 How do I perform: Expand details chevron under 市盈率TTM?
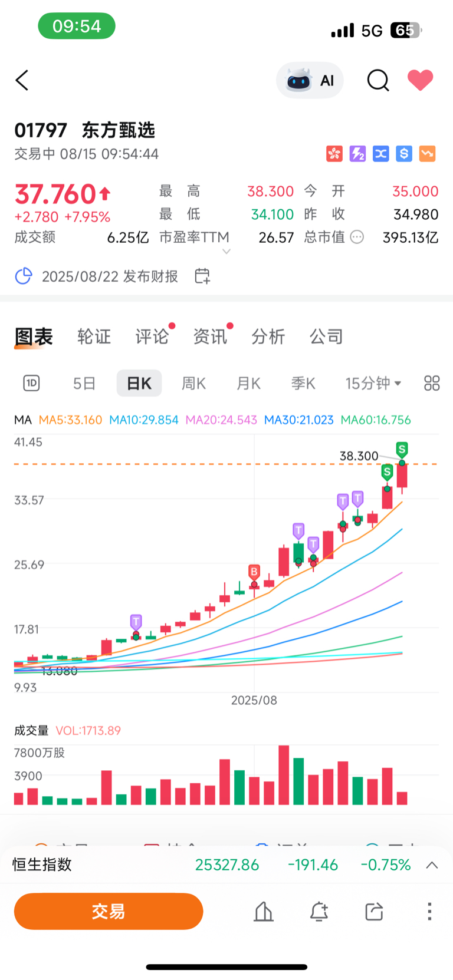point(226,252)
